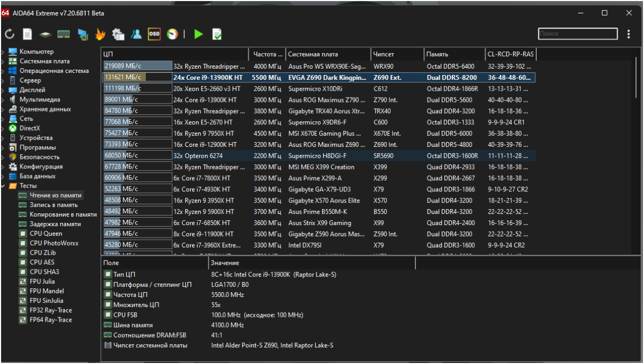Screen dimensions: 644x364
Task: Collapse the Тесты tree node
Action: [3, 186]
